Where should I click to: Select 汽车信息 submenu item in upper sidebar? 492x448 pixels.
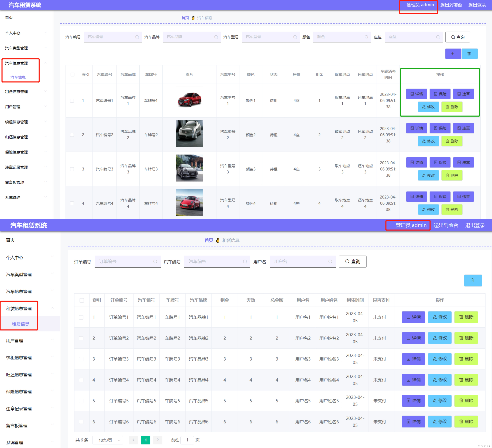tap(18, 77)
